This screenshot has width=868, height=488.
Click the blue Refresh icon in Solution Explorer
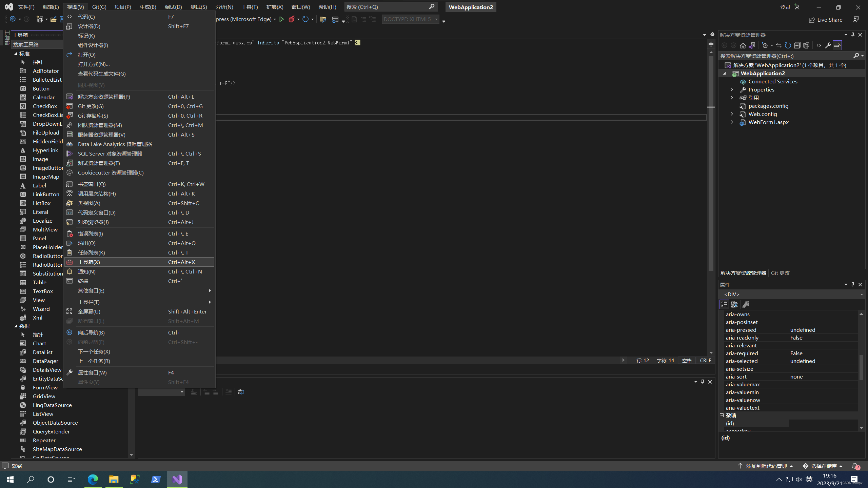coord(788,45)
